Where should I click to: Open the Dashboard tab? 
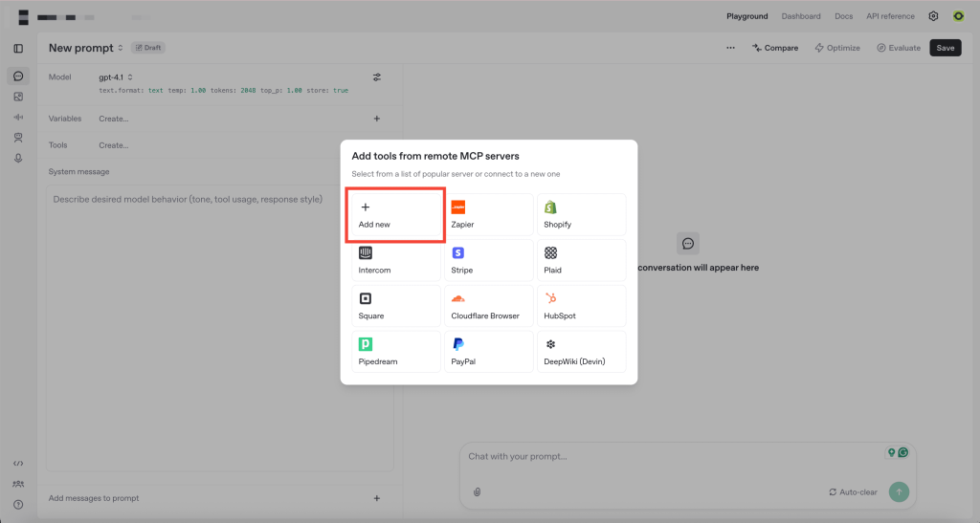click(x=801, y=16)
